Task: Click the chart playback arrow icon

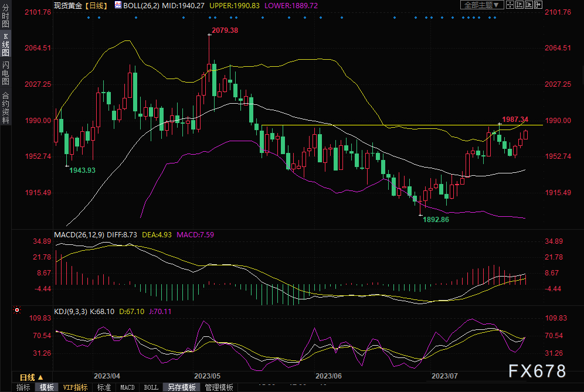Action: click(x=528, y=5)
